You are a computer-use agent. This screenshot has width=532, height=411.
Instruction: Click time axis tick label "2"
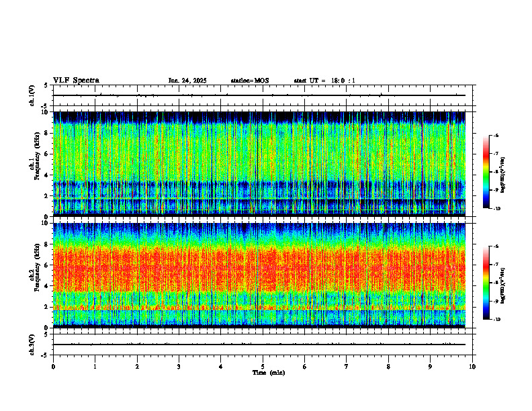click(137, 367)
